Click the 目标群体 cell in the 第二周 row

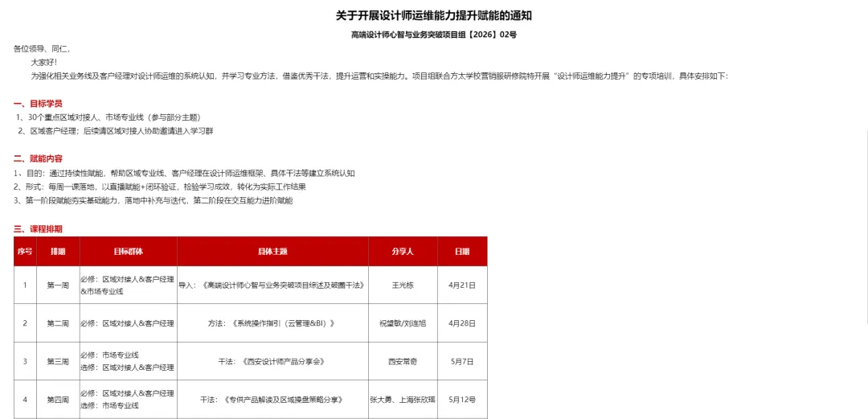129,322
